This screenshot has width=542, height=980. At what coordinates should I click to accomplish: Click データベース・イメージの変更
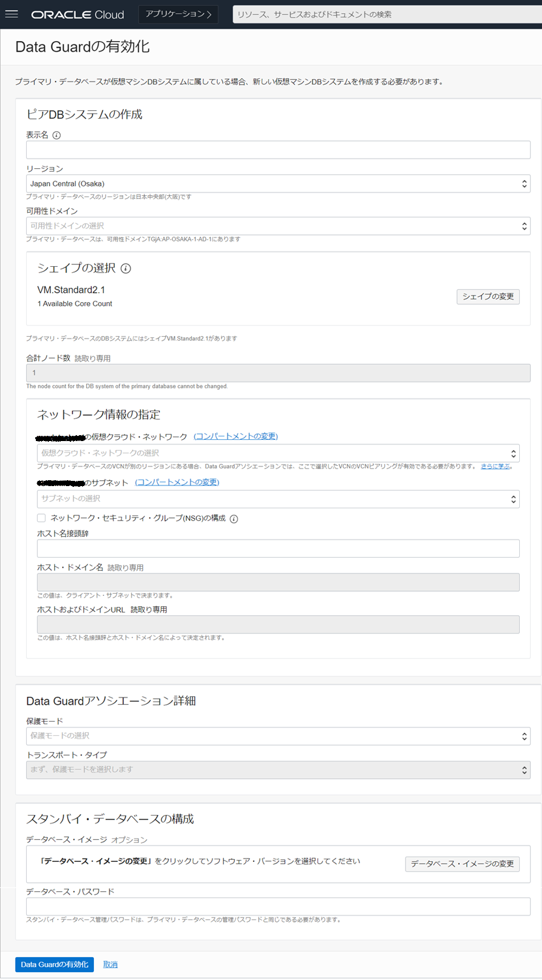(x=462, y=863)
